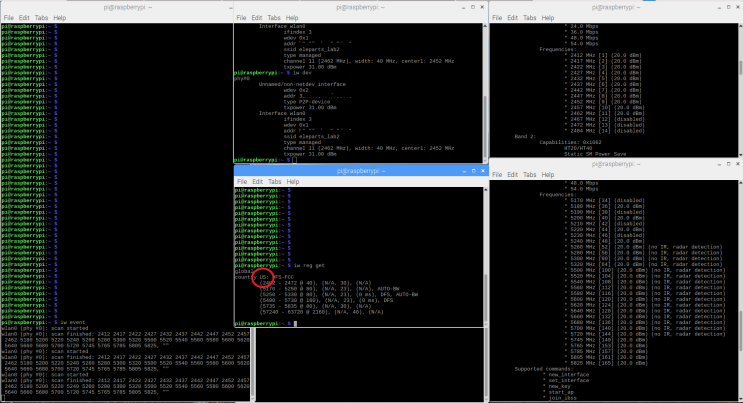Click the '(57240 - 63720 @ 2160)' rule line
The image size is (743, 403).
point(322,312)
